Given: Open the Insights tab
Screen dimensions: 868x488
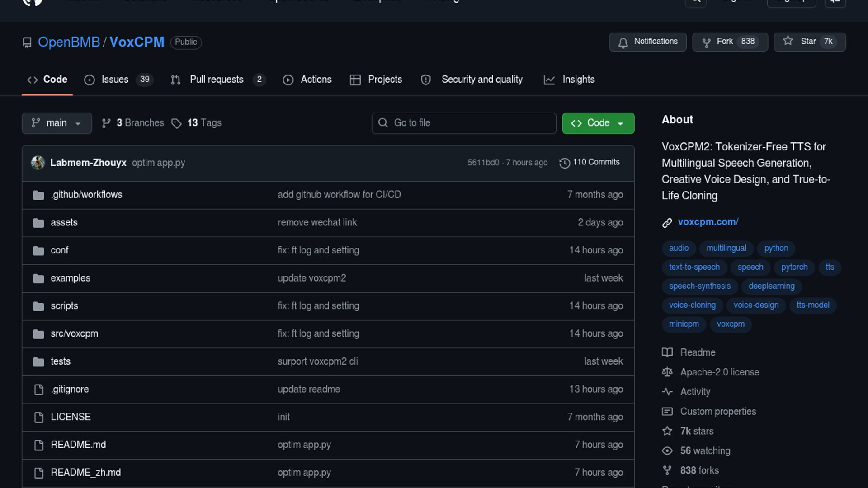Looking at the screenshot, I should tap(578, 80).
